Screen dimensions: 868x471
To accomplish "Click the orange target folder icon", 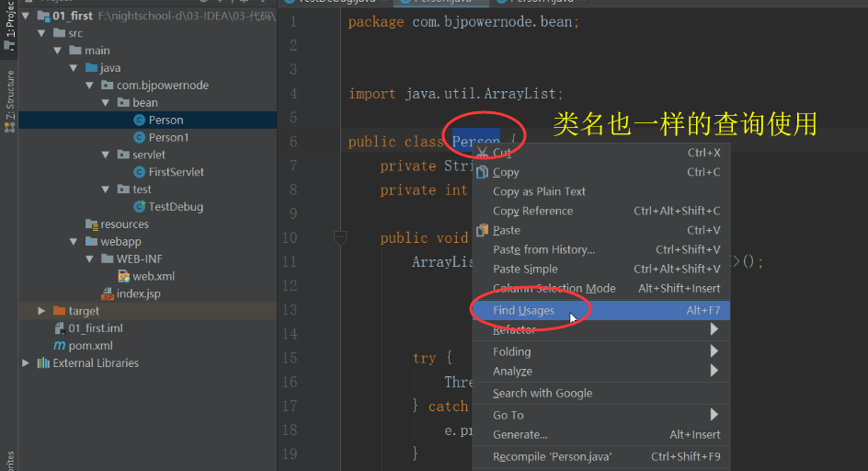I will click(x=59, y=311).
